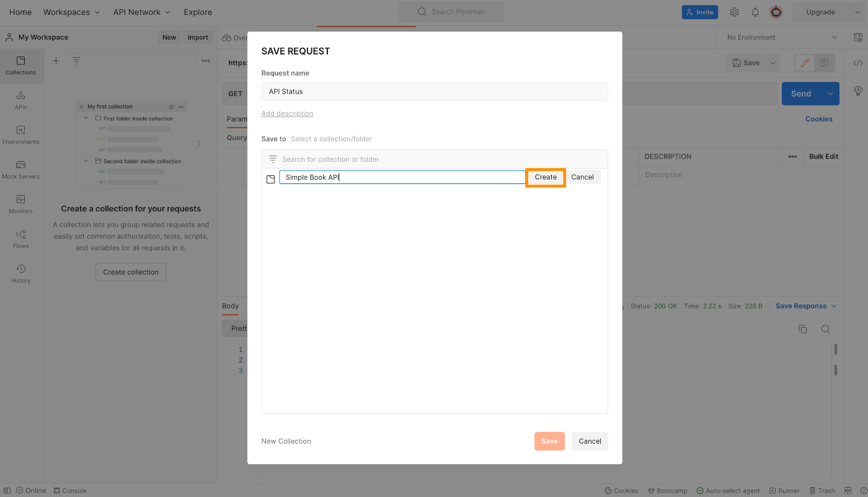Switch to the Body response tab
The image size is (868, 497).
point(230,306)
